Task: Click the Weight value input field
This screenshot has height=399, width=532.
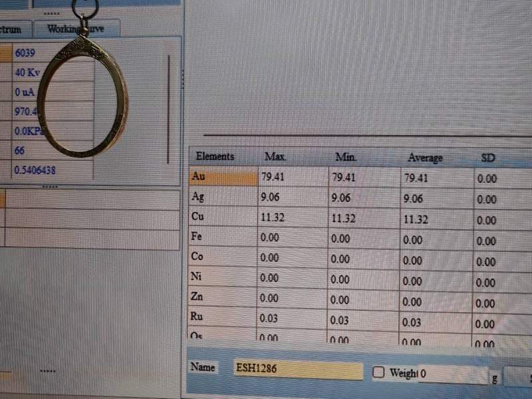Action: pyautogui.click(x=452, y=374)
